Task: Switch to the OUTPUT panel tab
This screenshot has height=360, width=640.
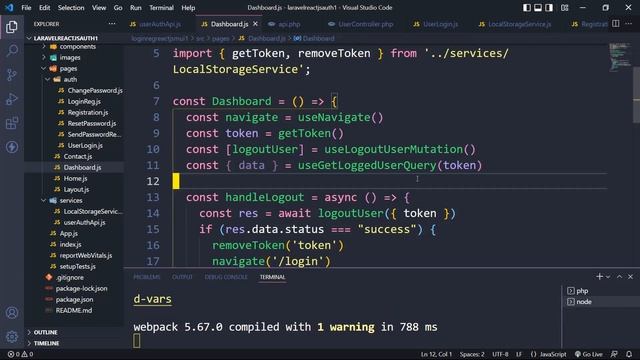Action: (182, 277)
